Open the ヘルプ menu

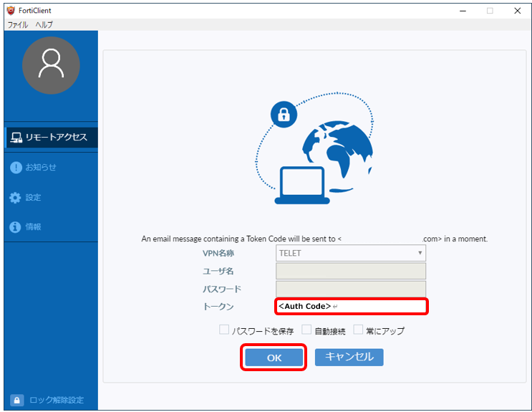[44, 25]
